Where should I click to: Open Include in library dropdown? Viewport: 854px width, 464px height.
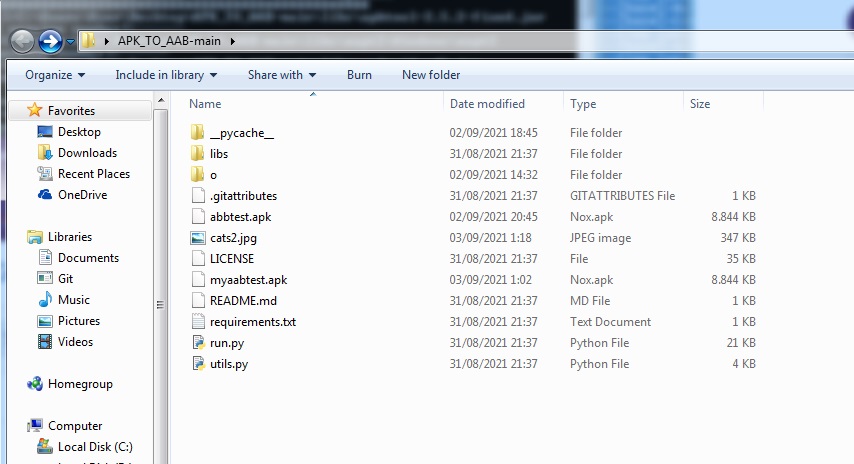[166, 75]
